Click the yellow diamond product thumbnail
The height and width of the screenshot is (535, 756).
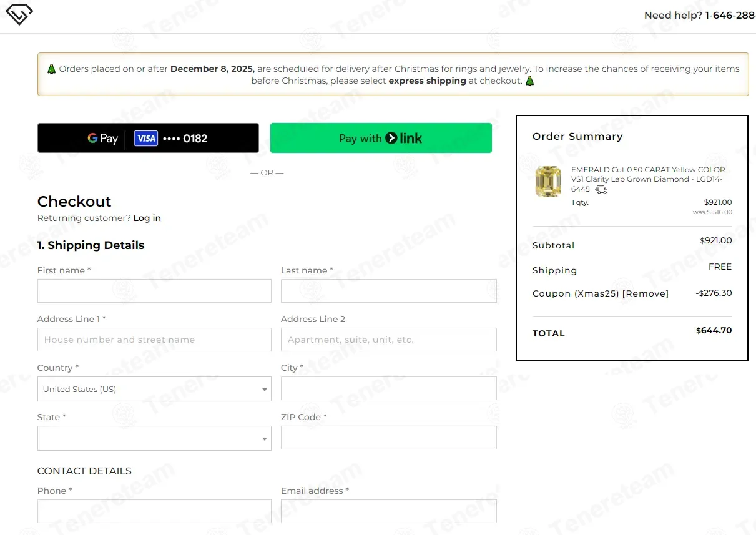click(548, 182)
